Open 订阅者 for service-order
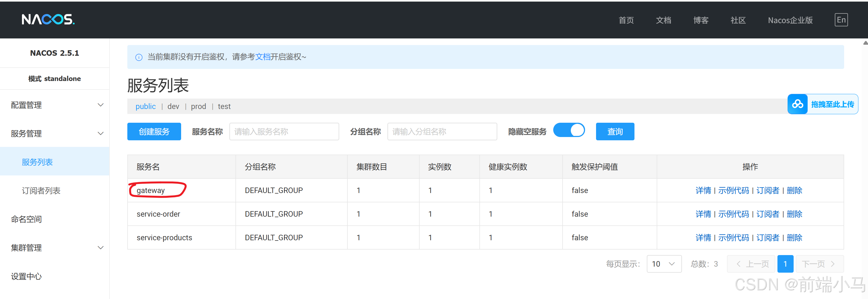The width and height of the screenshot is (868, 299). (768, 214)
